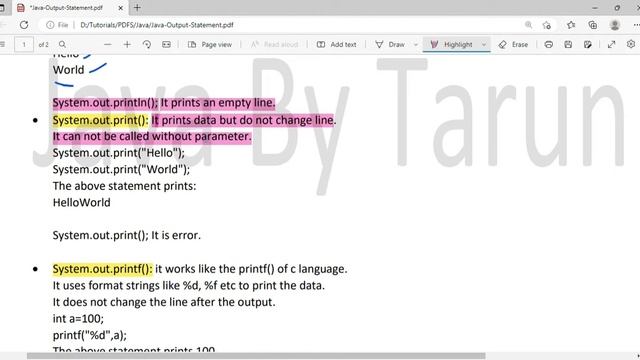Image resolution: width=640 pixels, height=360 pixels.
Task: Open the Edge settings and more menu
Action: pos(636,25)
